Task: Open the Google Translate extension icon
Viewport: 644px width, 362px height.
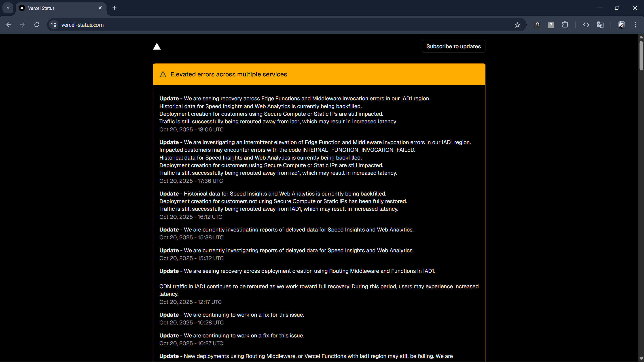Action: click(x=600, y=25)
